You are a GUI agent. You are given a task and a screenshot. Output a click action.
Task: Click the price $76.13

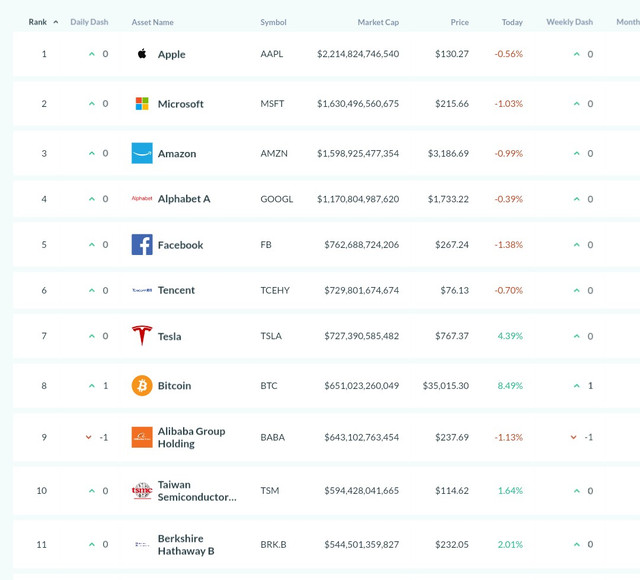click(x=454, y=290)
